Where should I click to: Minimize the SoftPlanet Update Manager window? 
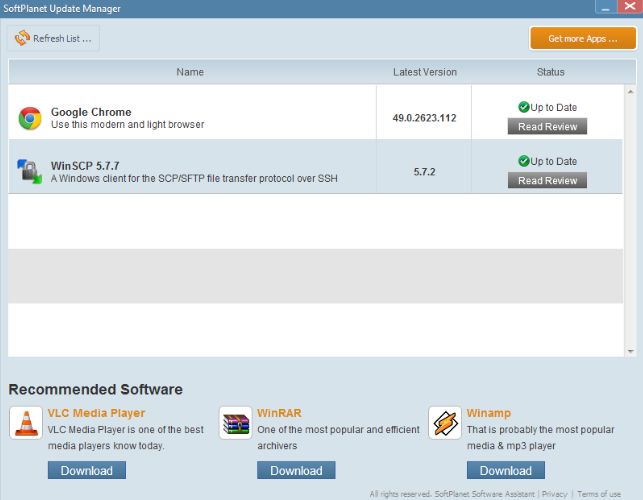click(606, 7)
